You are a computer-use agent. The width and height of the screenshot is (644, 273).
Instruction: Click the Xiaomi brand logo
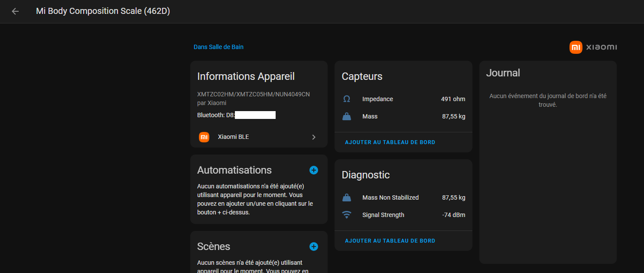[593, 47]
